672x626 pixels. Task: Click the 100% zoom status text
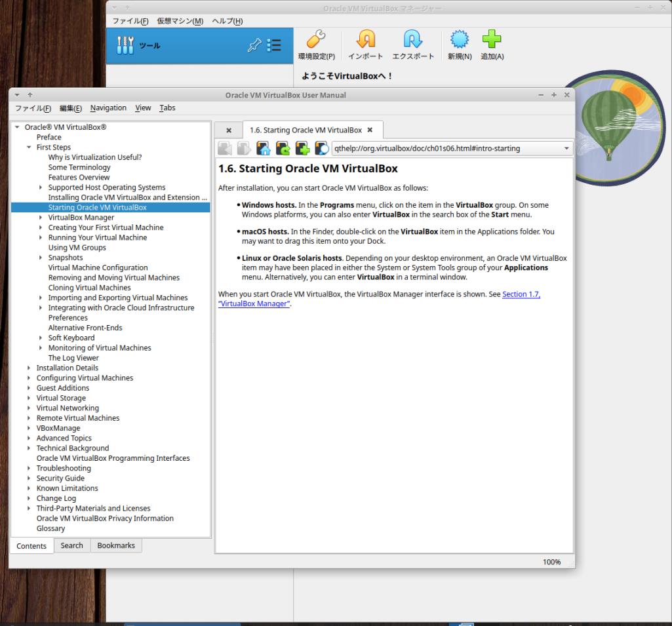click(x=551, y=562)
